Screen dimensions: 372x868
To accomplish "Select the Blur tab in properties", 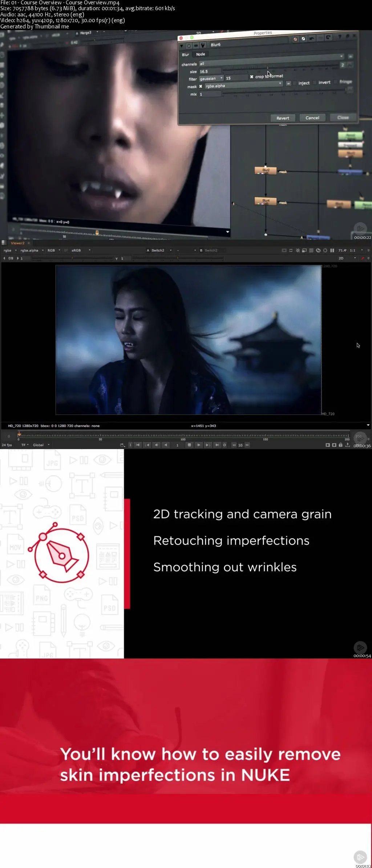I will point(186,55).
